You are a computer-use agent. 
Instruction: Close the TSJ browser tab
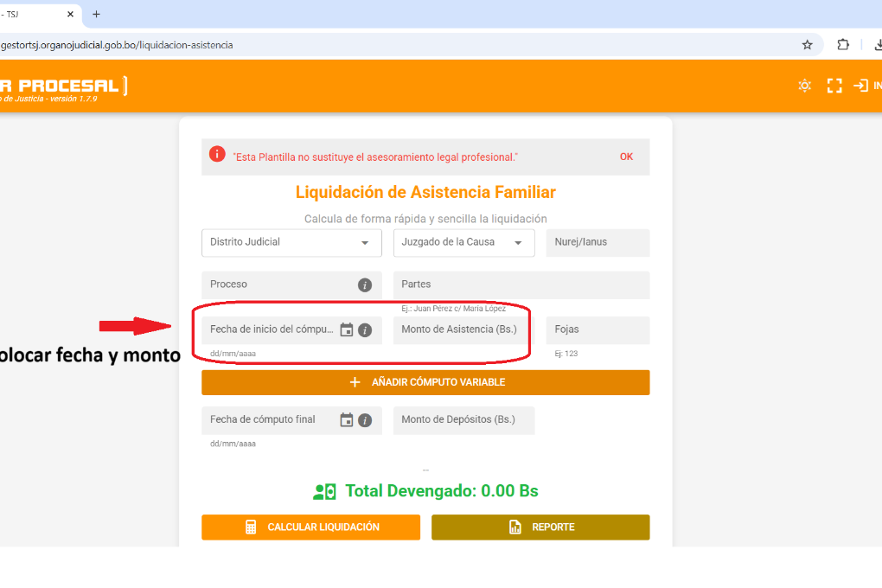[71, 14]
